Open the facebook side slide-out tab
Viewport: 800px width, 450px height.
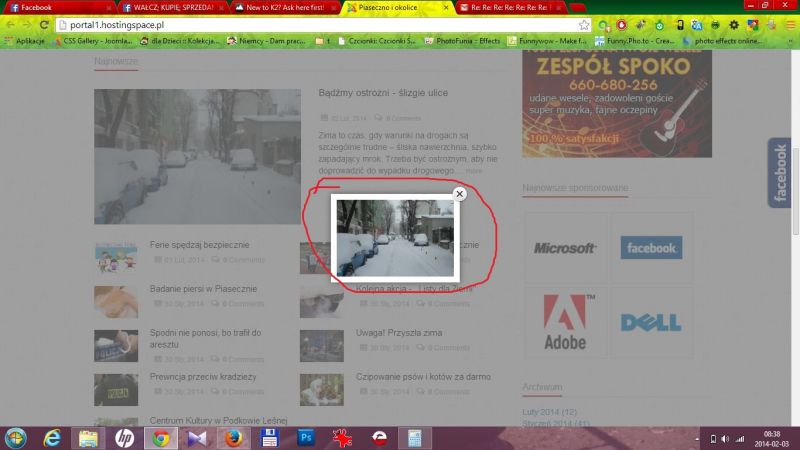point(779,172)
